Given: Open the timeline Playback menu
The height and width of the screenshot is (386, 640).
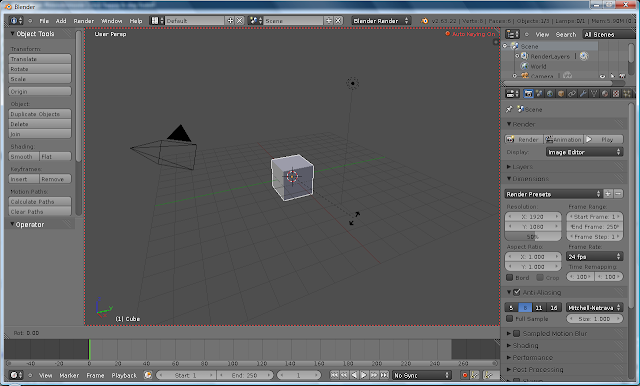Looking at the screenshot, I should tap(124, 375).
